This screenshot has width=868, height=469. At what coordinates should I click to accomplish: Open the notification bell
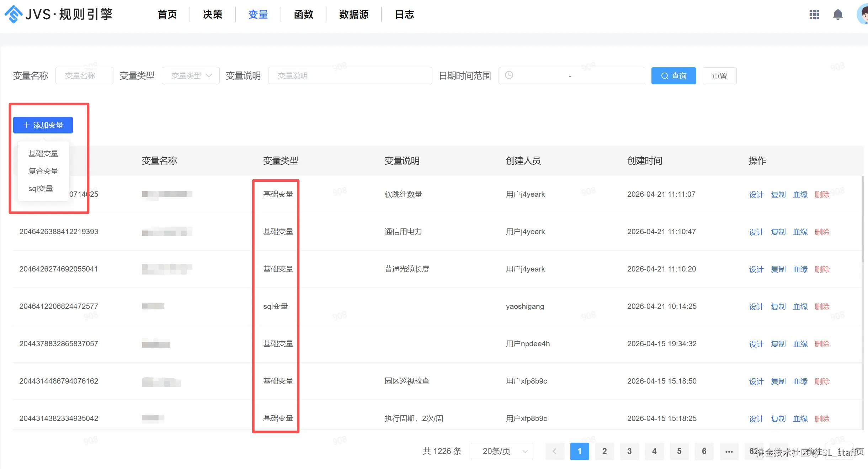pyautogui.click(x=838, y=15)
